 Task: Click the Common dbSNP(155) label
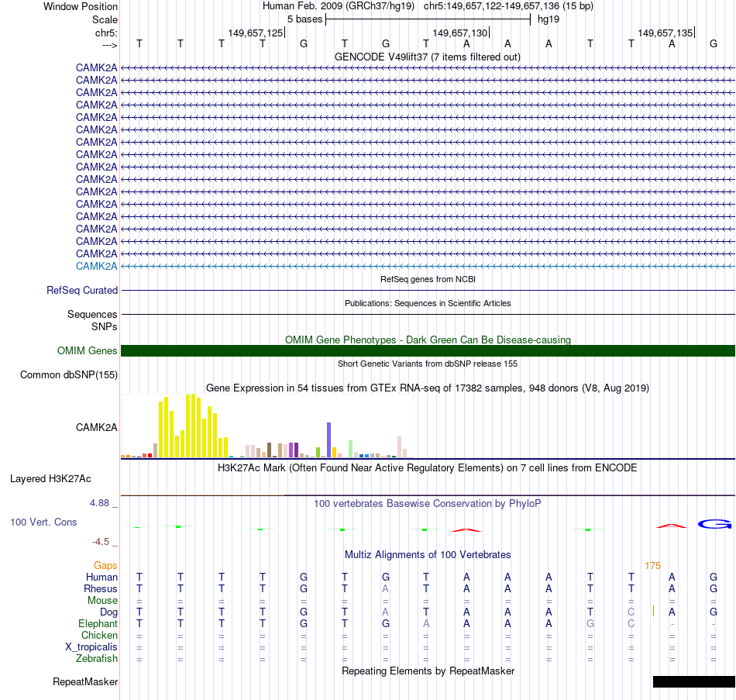tap(68, 375)
